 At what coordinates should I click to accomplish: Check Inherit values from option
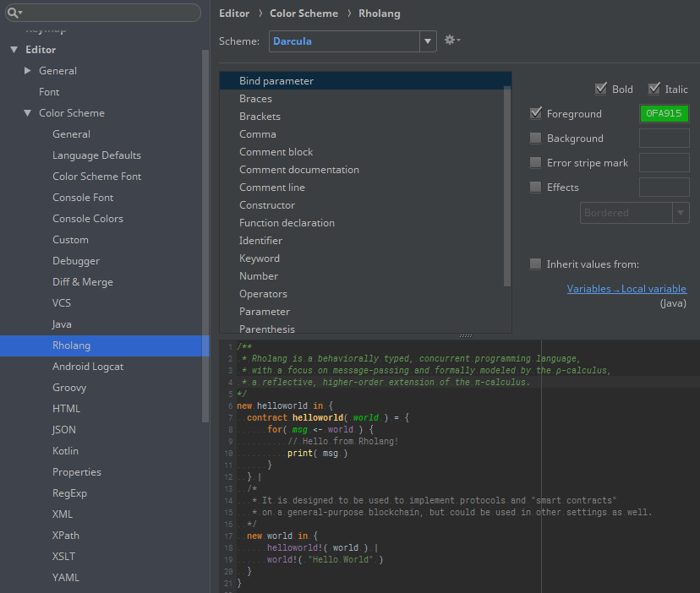(x=535, y=264)
